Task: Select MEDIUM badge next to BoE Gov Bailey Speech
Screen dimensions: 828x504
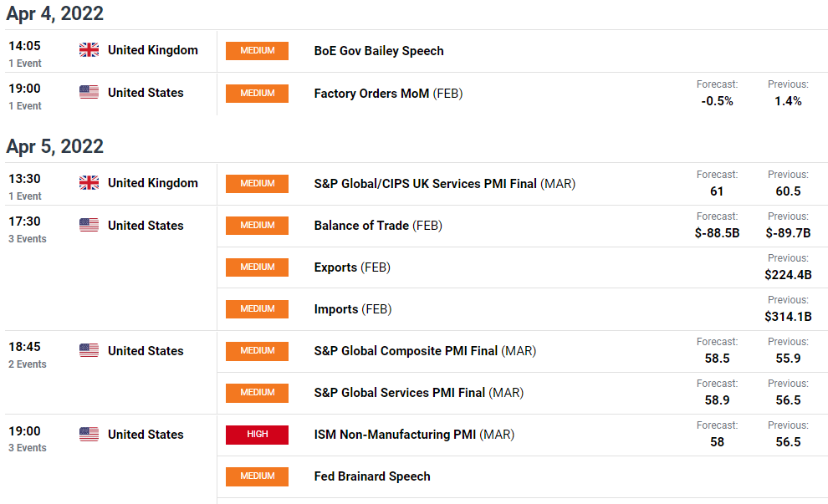Action: pos(257,51)
